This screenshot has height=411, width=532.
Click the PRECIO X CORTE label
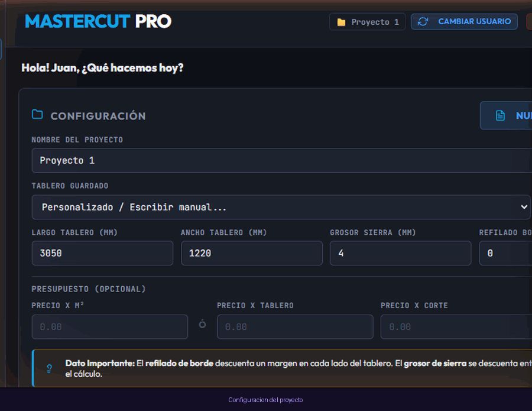click(414, 306)
